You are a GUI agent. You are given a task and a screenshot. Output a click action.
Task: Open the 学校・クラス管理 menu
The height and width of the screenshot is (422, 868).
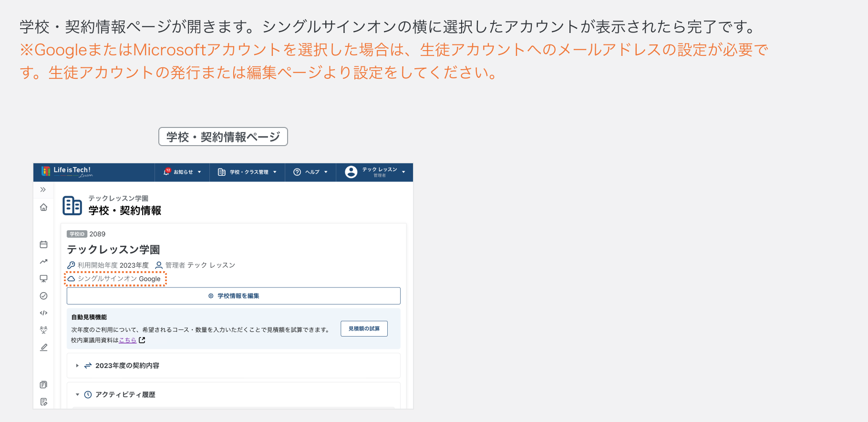[x=247, y=172]
